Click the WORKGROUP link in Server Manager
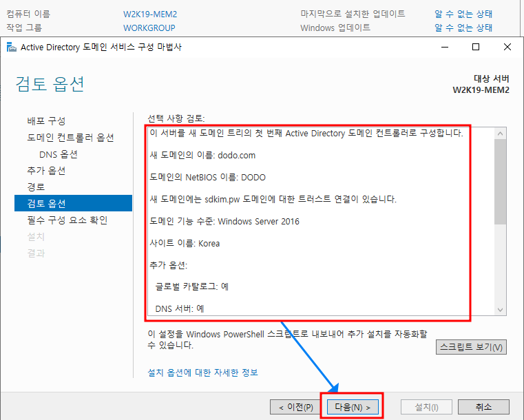Viewport: 524px width, 420px height. (x=149, y=28)
